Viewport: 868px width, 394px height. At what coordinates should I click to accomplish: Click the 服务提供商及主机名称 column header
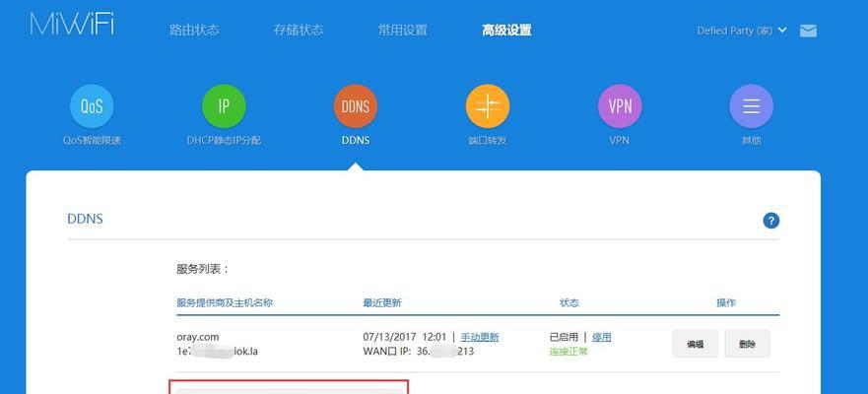(x=225, y=302)
